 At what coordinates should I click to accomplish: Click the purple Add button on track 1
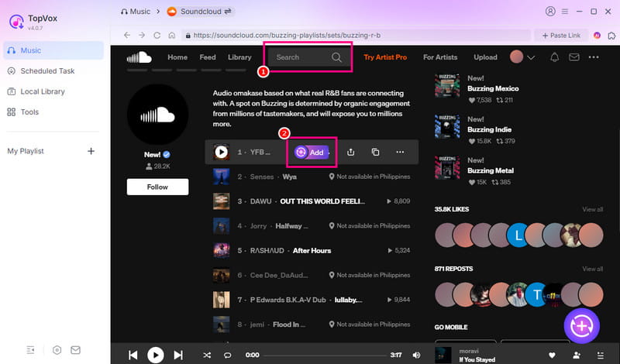tap(312, 152)
